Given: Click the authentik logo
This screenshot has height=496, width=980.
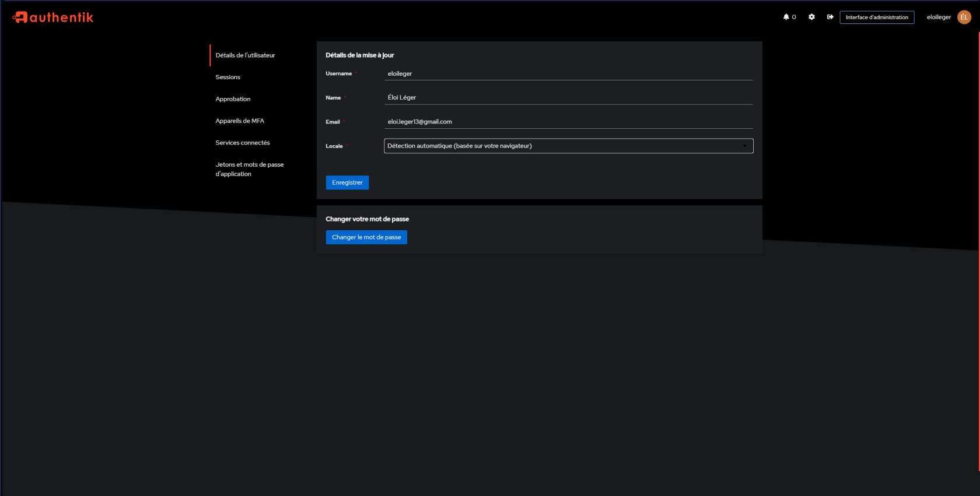Looking at the screenshot, I should (53, 17).
